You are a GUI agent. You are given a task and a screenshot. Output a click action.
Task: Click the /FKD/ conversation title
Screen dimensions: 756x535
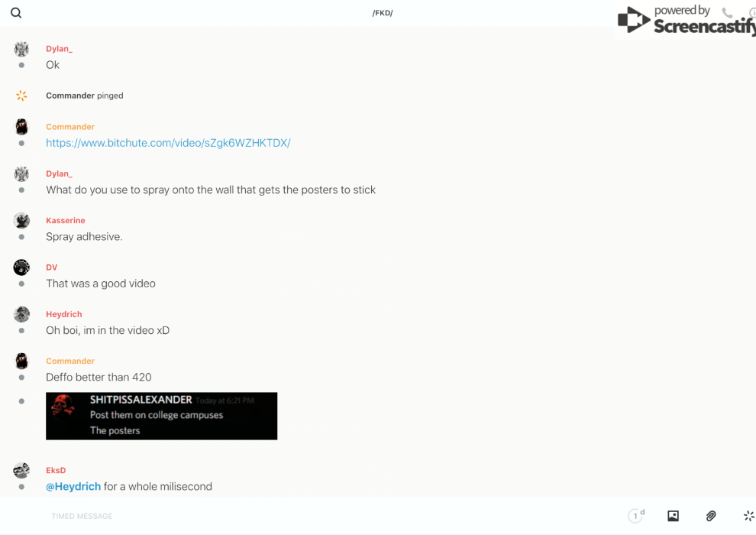(x=382, y=13)
